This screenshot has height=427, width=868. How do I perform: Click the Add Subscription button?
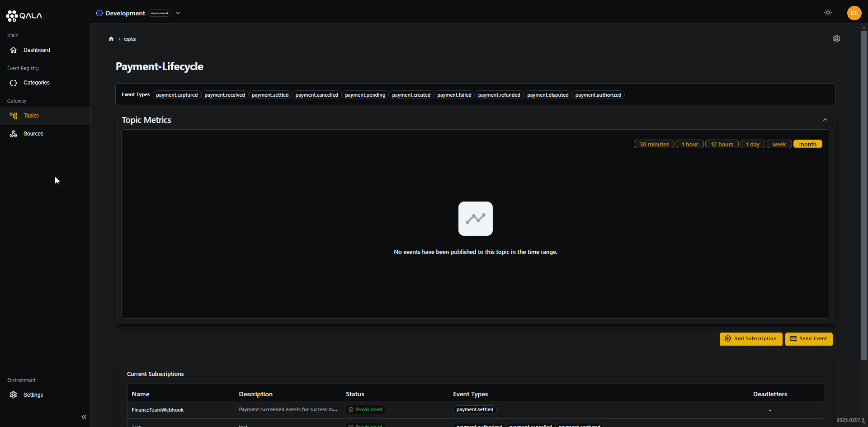coord(751,339)
